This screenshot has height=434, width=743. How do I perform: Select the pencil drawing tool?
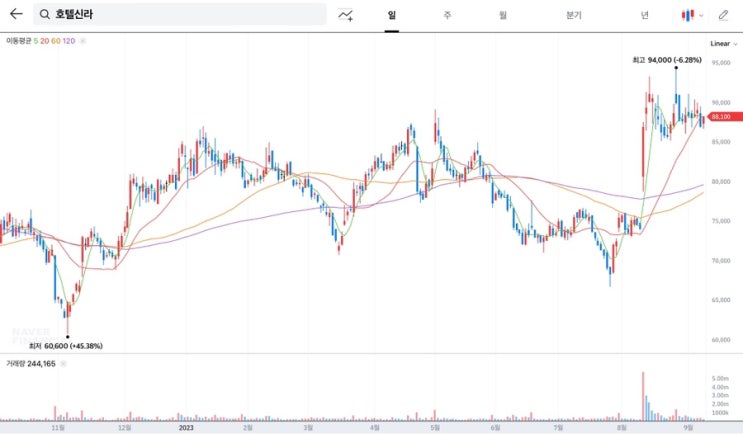coord(723,15)
